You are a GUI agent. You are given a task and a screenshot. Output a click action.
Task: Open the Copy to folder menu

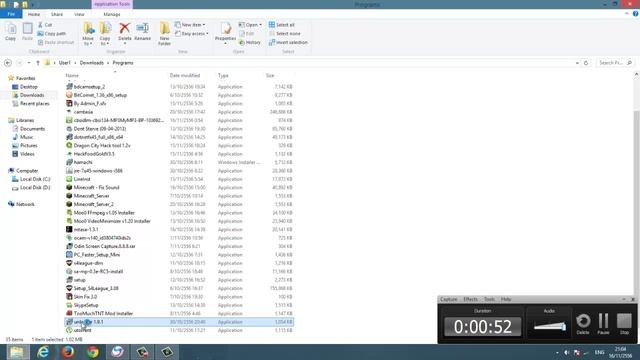(x=105, y=33)
